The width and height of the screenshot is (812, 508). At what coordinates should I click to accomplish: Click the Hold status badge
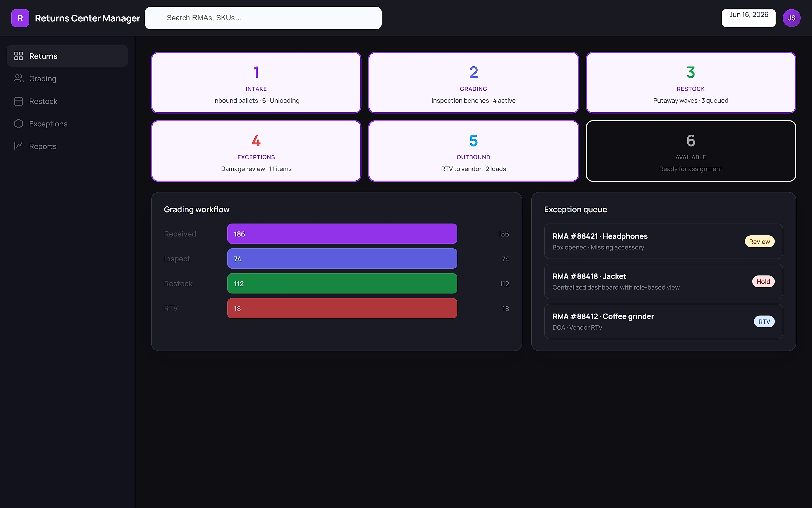(763, 282)
